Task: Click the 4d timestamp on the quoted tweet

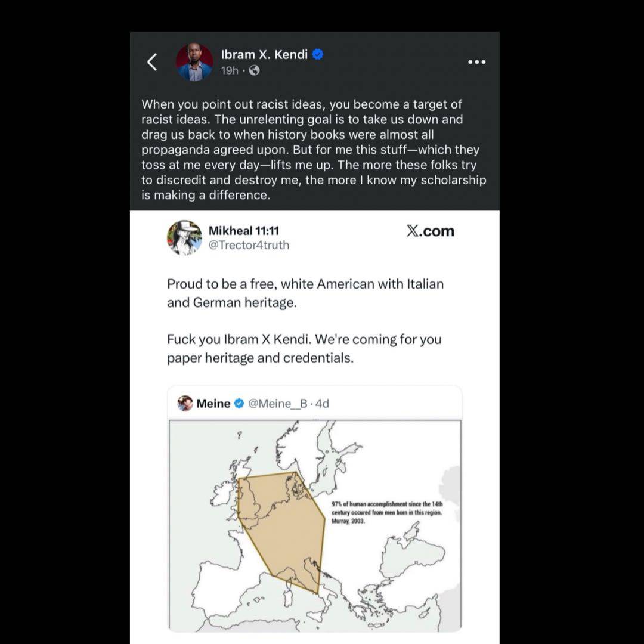Action: (322, 404)
